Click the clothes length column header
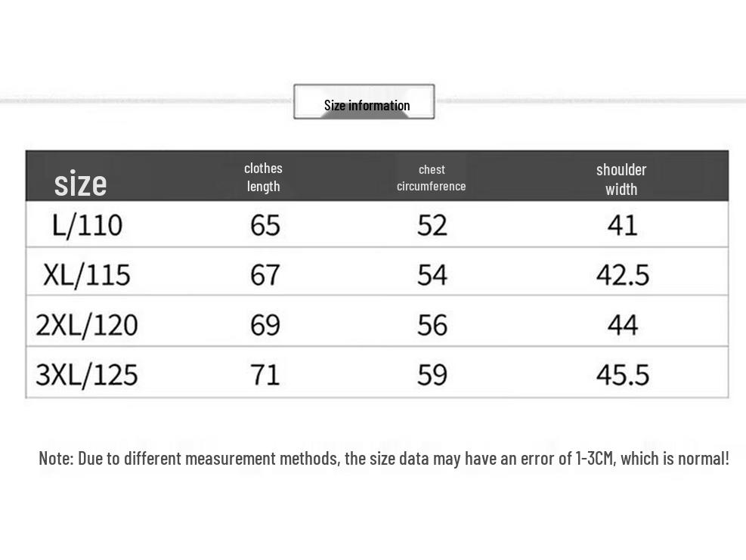Screen dimensions: 746x560 pyautogui.click(x=263, y=177)
